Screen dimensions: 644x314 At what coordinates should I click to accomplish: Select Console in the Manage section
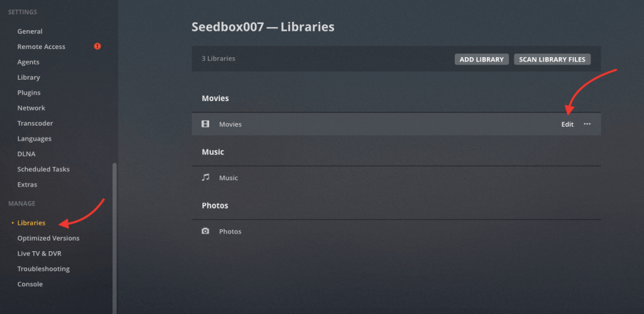30,284
